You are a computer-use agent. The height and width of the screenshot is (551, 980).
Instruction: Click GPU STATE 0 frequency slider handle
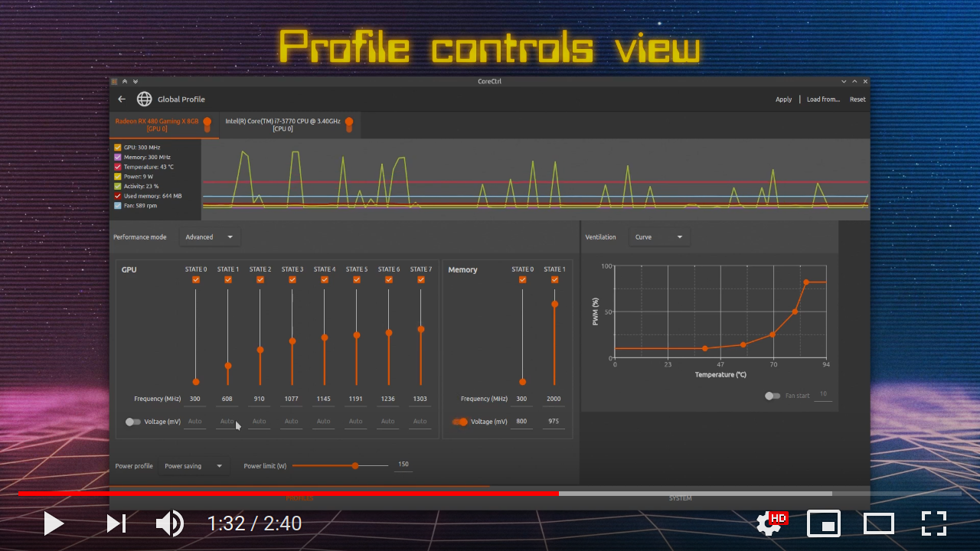pos(196,382)
